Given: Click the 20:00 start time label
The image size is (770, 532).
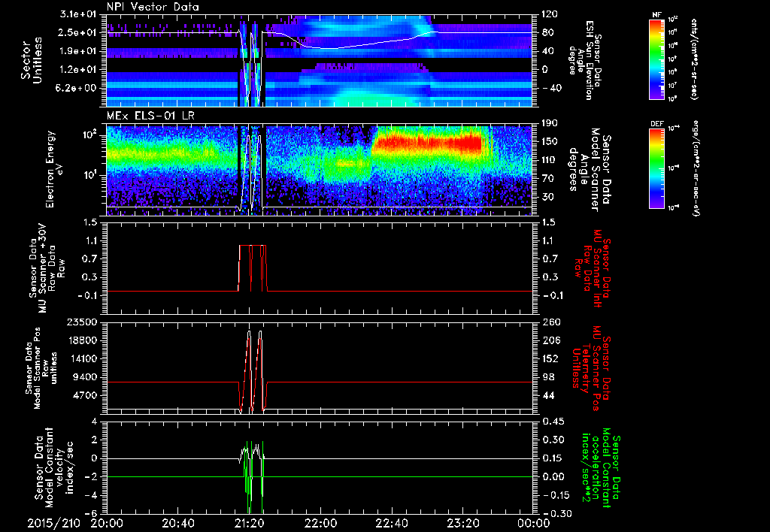Looking at the screenshot, I should point(108,523).
